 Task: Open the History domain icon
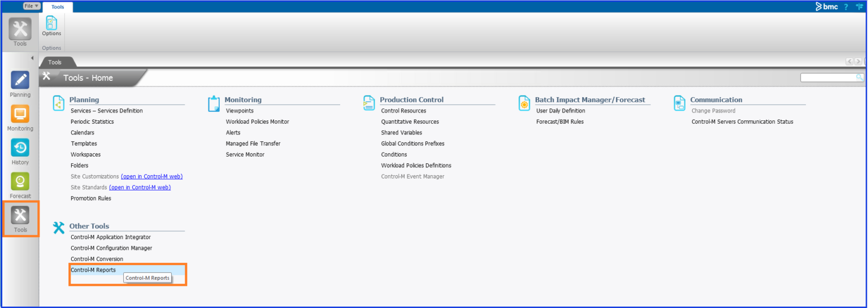click(x=20, y=148)
